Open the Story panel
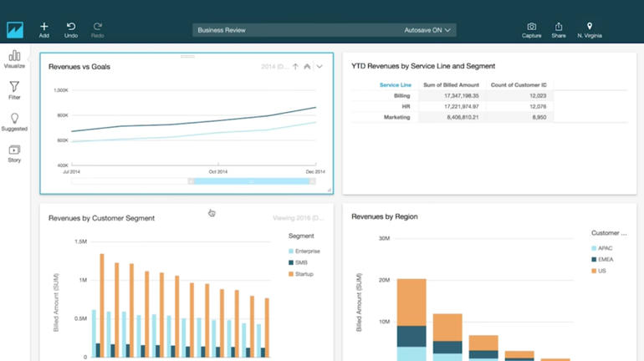 point(14,151)
